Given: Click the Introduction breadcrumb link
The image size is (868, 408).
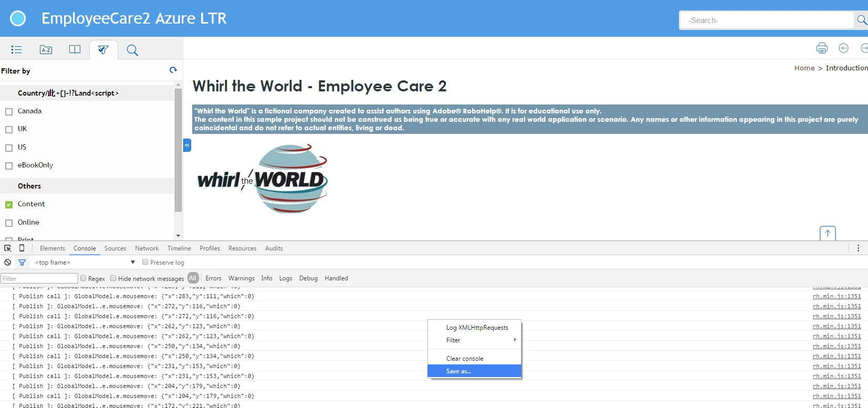Looking at the screenshot, I should (x=846, y=68).
